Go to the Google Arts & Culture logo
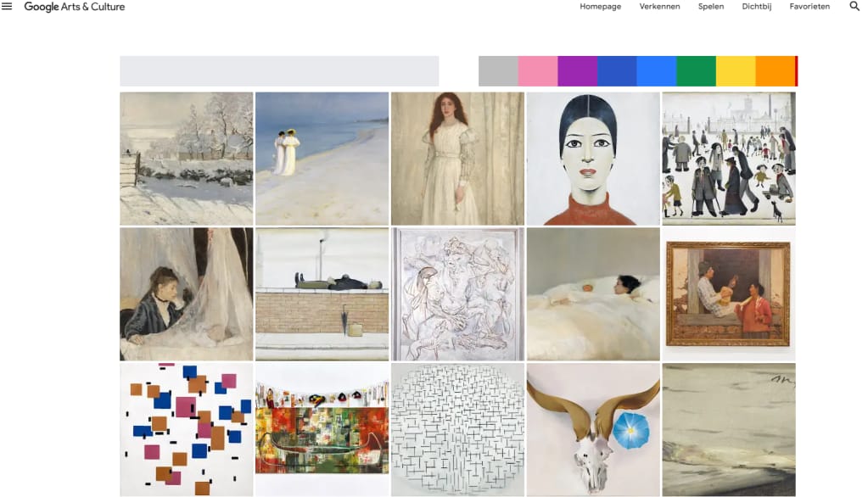868x497 pixels. 74,7
